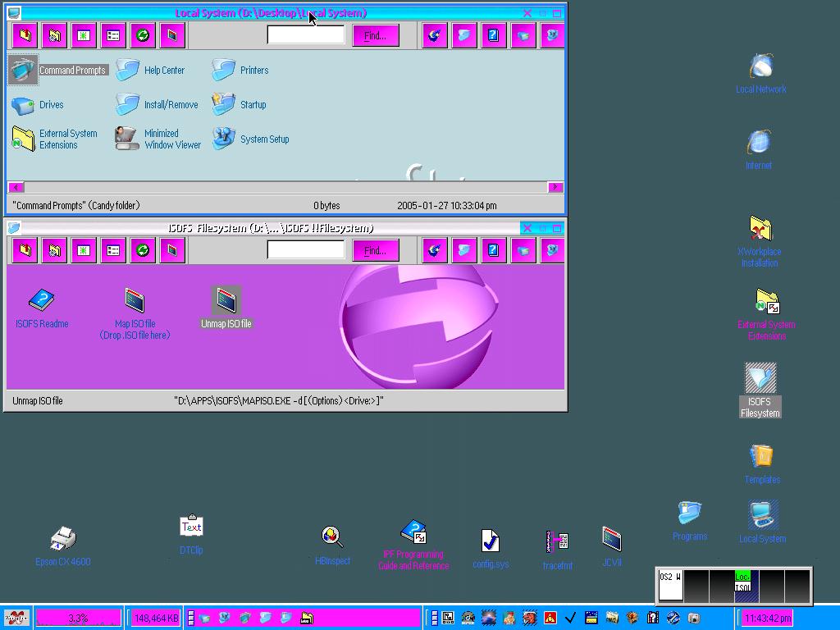Click the refresh toolbar icon in Local System
840x630 pixels.
click(x=143, y=35)
